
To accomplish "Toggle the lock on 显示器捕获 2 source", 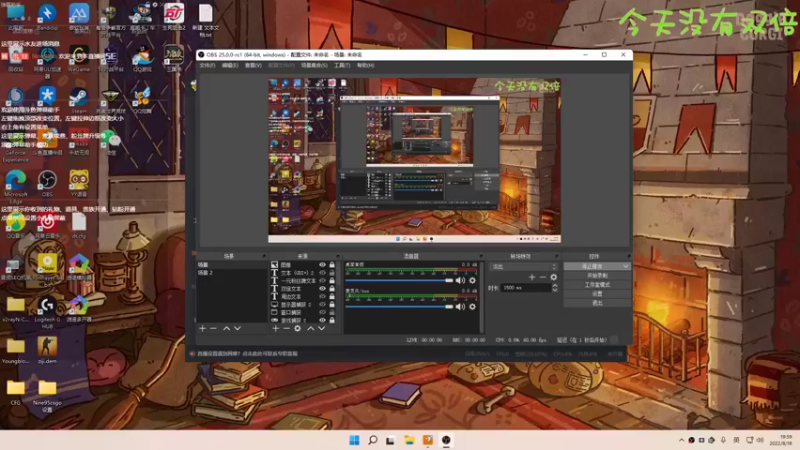I will pyautogui.click(x=332, y=305).
